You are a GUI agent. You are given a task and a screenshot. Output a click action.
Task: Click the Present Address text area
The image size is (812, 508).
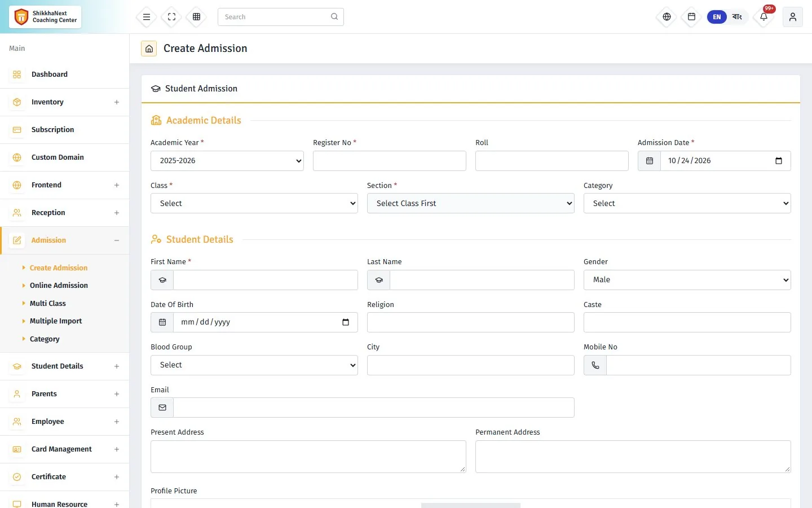click(308, 457)
